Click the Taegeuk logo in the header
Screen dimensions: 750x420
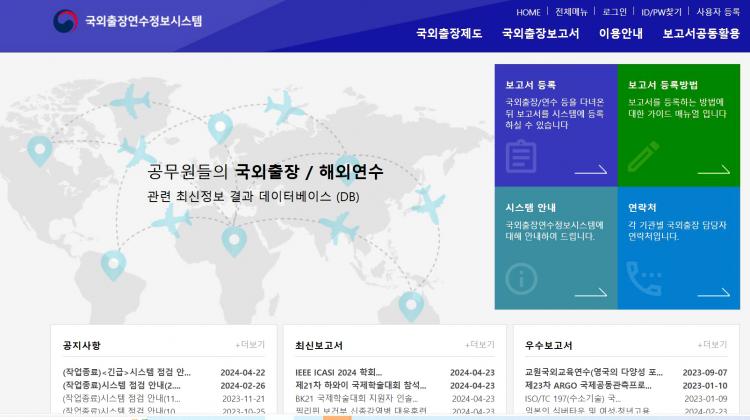coord(65,21)
